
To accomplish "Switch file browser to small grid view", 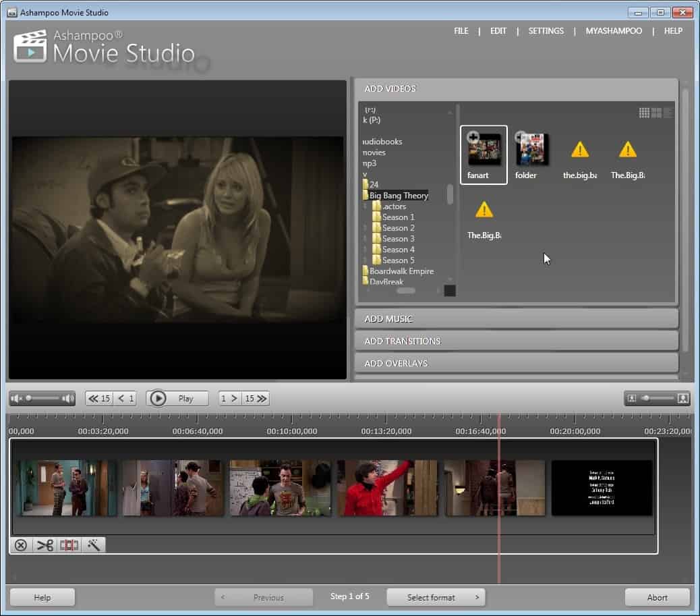I will [x=644, y=113].
